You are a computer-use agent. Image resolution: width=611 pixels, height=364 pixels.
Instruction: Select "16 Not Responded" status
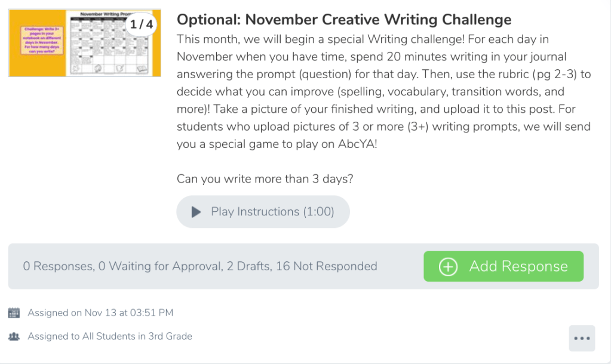tap(326, 267)
